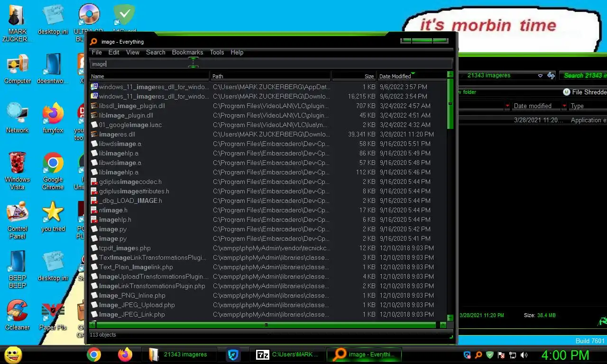Sort results by the Name column
This screenshot has width=607, height=364.
click(x=149, y=76)
